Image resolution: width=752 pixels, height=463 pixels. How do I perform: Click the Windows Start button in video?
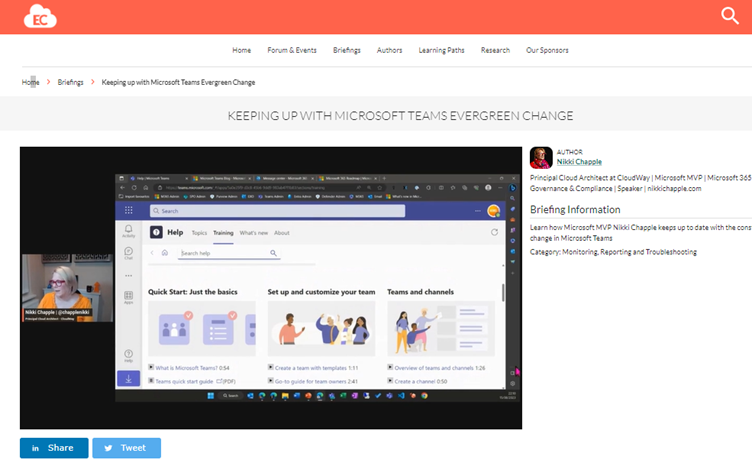211,396
